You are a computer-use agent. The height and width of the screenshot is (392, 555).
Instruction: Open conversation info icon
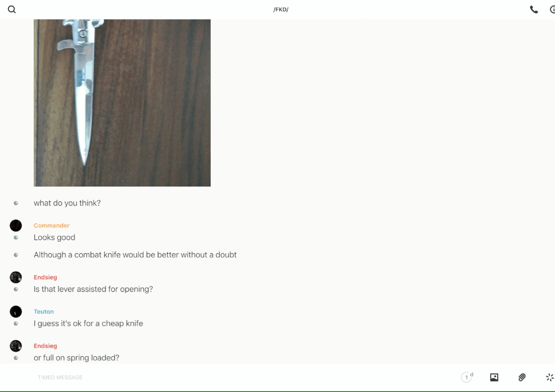(552, 10)
